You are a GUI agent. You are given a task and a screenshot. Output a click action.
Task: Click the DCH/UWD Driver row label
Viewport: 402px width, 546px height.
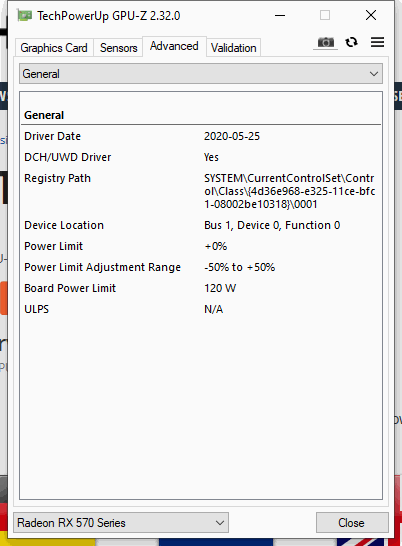coord(68,157)
